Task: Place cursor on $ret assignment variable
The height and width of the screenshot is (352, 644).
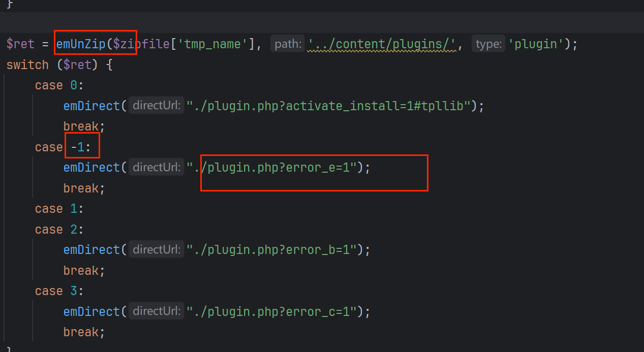Action: click(x=20, y=44)
